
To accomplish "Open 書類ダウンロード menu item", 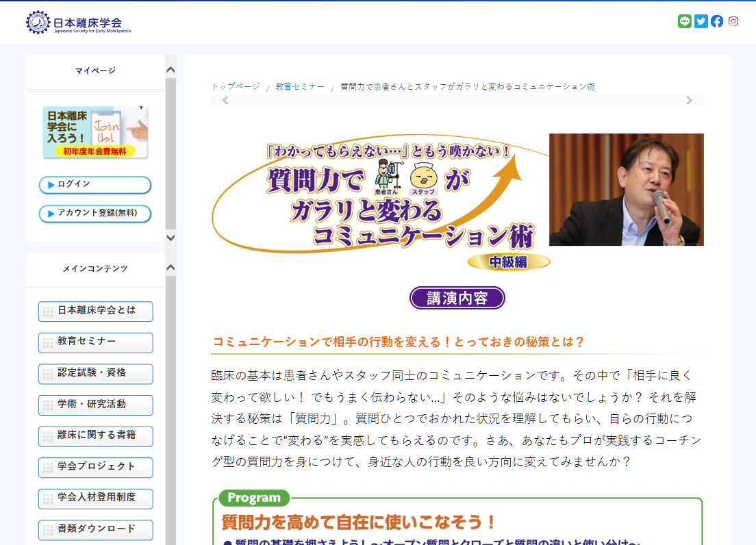I will click(95, 530).
